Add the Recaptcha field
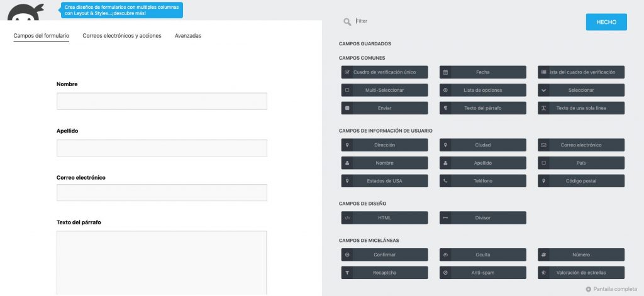Screen dimensions: 644x296 (384, 273)
